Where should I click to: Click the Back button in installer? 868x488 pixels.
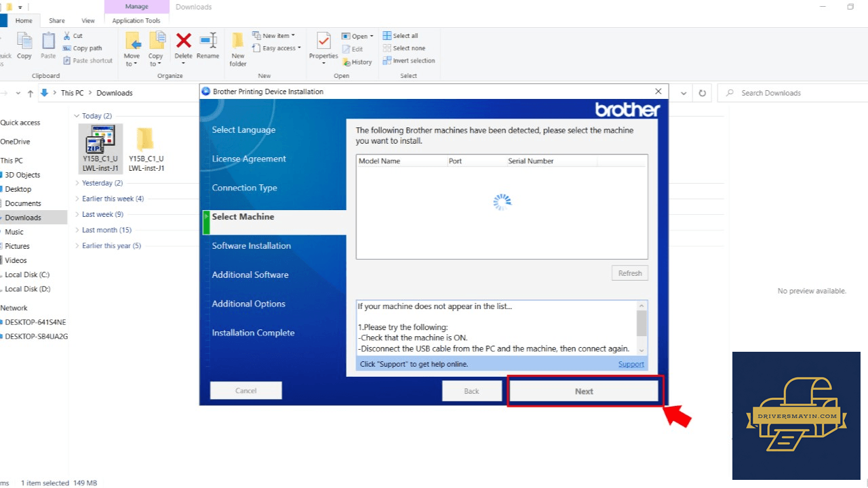[471, 391]
